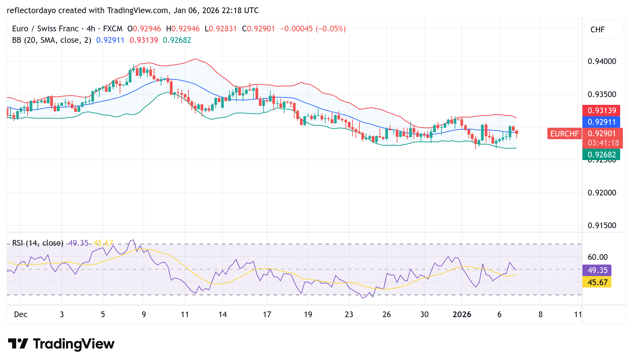Click the countdown timer 03:41:18 on price label
Viewport: 633px width, 364px height.
point(603,143)
